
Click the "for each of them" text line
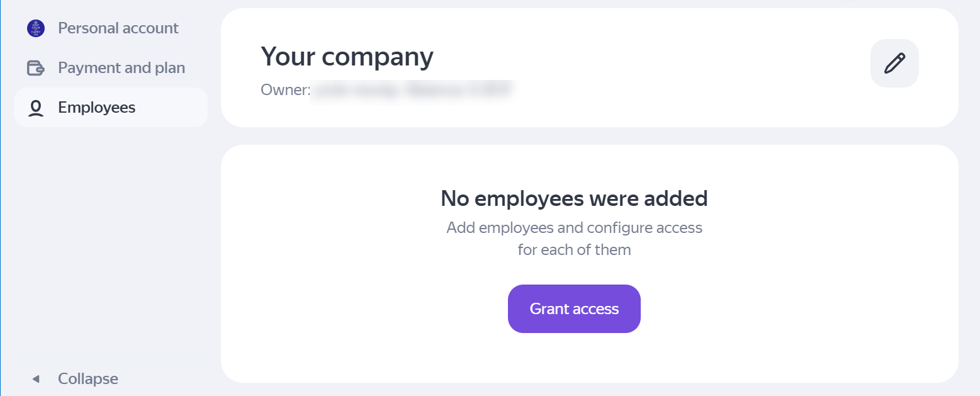point(574,250)
